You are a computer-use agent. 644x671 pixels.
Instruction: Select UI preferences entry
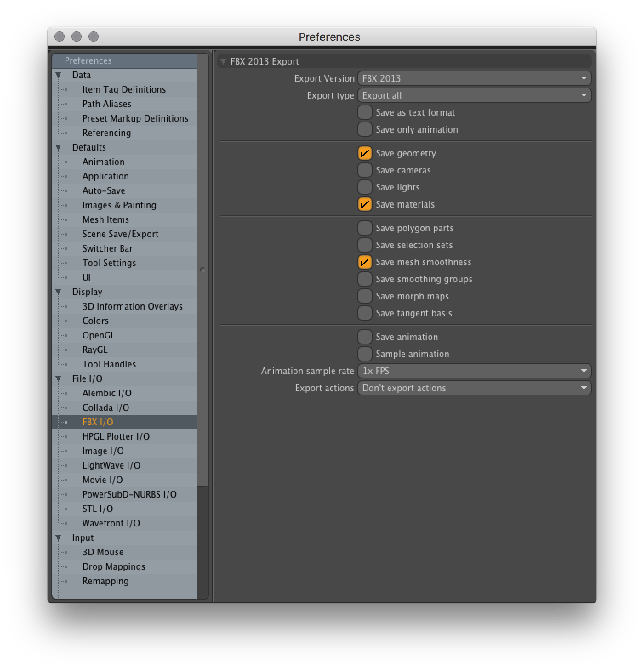[124, 278]
